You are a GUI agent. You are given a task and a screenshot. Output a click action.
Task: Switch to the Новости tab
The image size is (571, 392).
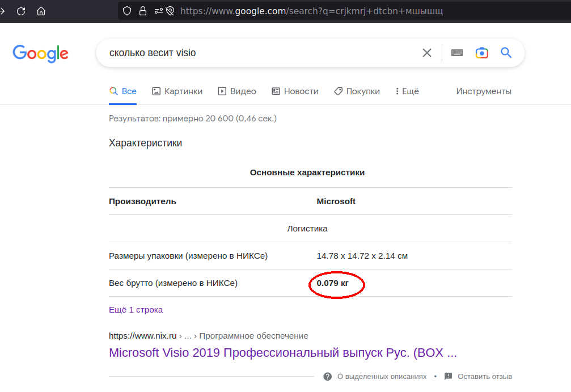coord(295,91)
